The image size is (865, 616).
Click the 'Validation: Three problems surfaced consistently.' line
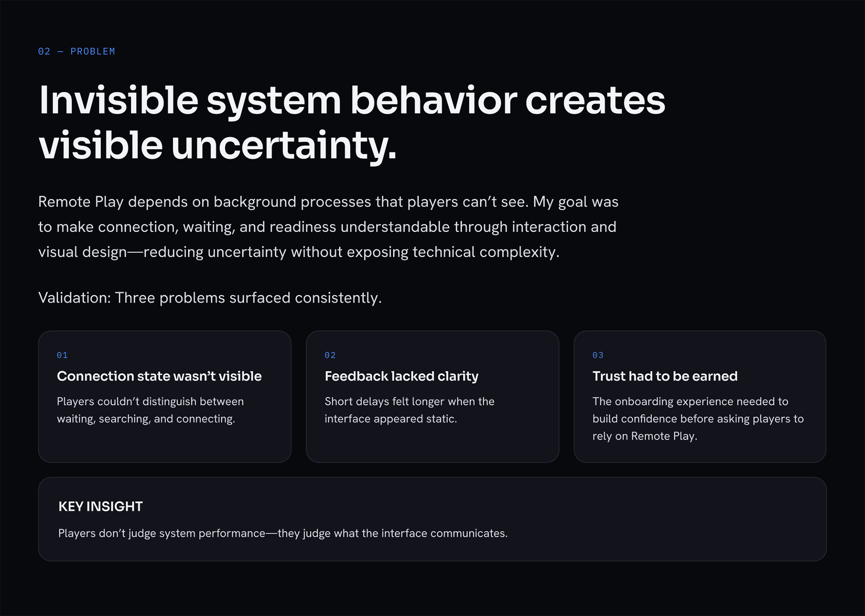point(210,298)
